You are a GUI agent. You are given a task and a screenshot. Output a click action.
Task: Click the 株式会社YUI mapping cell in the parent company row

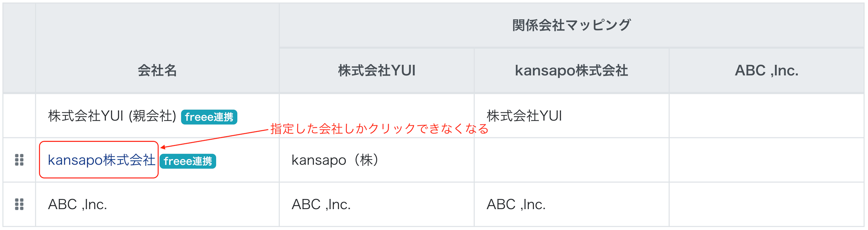coord(524,116)
